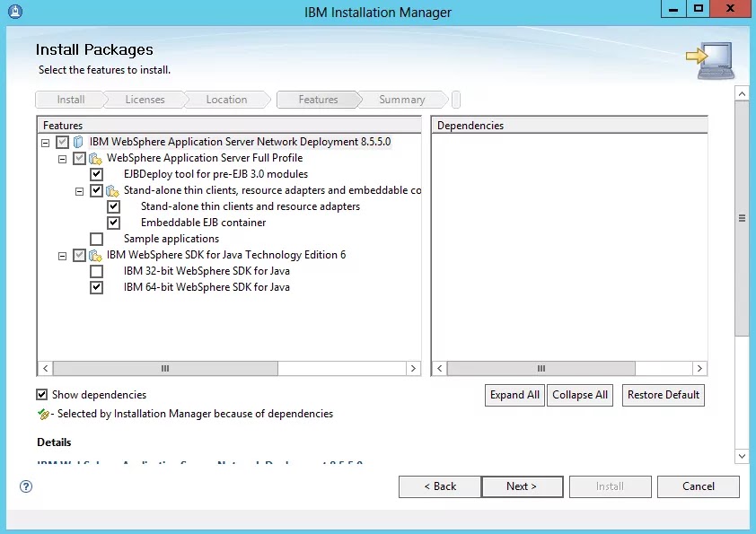756x534 pixels.
Task: Uncheck Embeddable EJB container
Action: coord(113,223)
